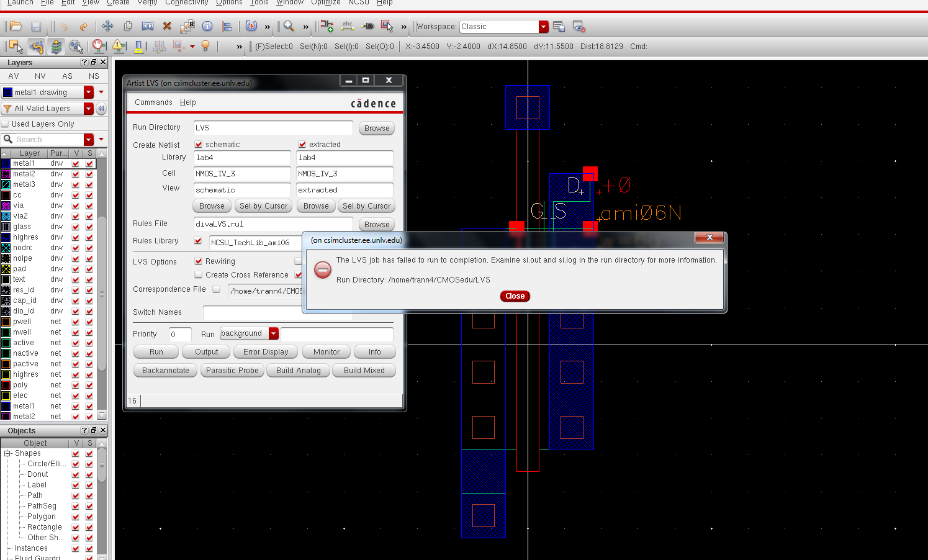Expand the first toolbar overflow chevron
Screen dimensions: 928x560
coord(268,27)
